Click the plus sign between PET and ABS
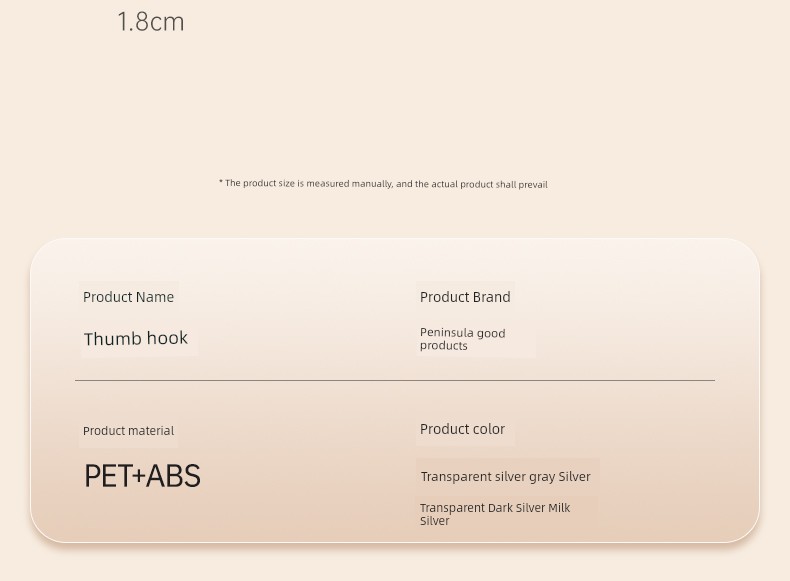 pos(139,477)
